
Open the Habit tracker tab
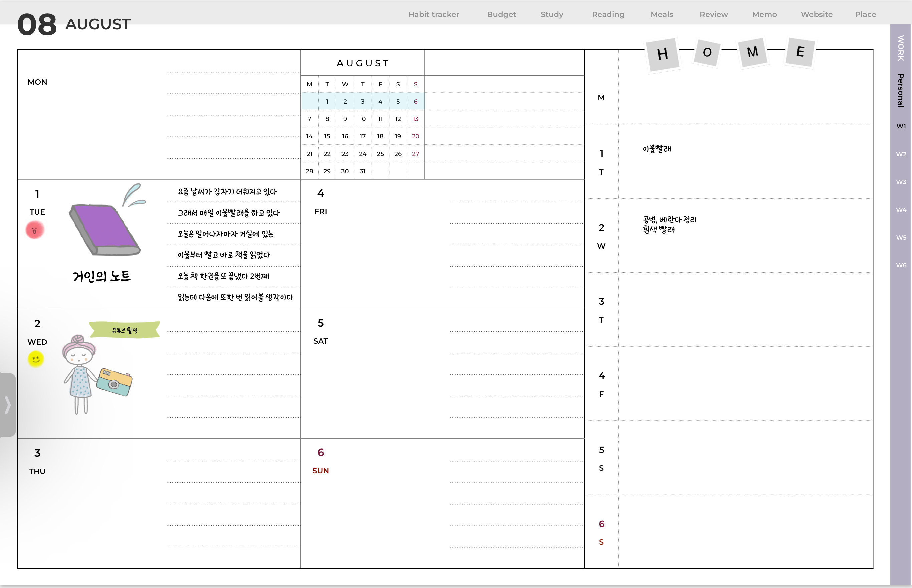(x=434, y=14)
